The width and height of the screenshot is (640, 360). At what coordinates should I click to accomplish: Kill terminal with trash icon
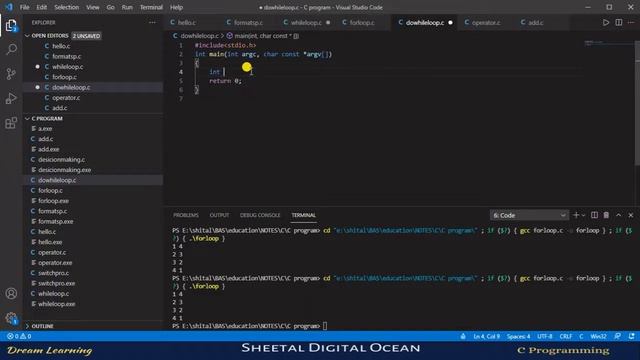tap(606, 215)
